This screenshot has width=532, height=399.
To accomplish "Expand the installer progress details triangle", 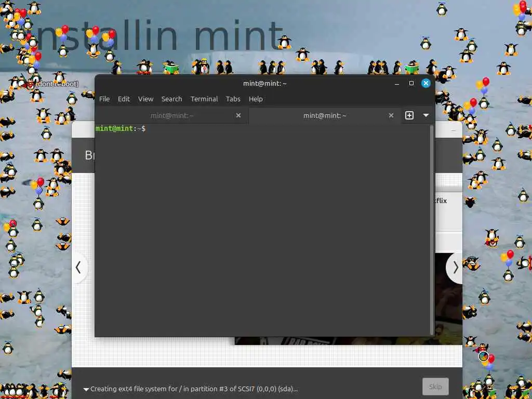I will coord(86,389).
